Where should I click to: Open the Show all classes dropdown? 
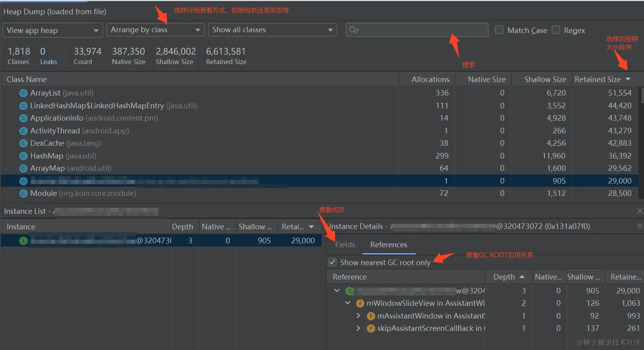tap(273, 30)
